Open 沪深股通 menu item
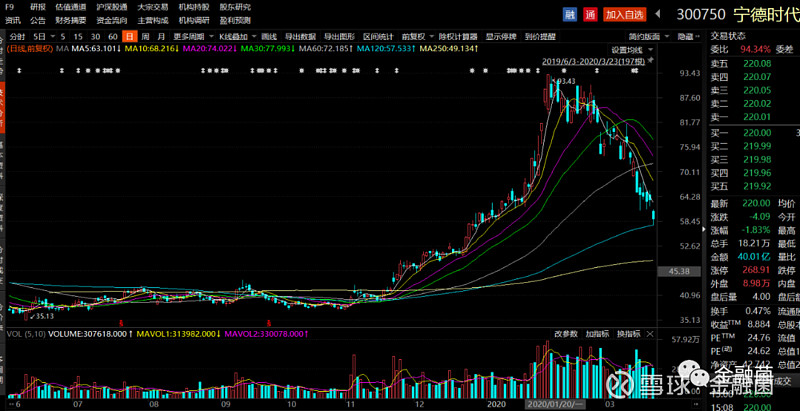The image size is (800, 411). coord(112,8)
